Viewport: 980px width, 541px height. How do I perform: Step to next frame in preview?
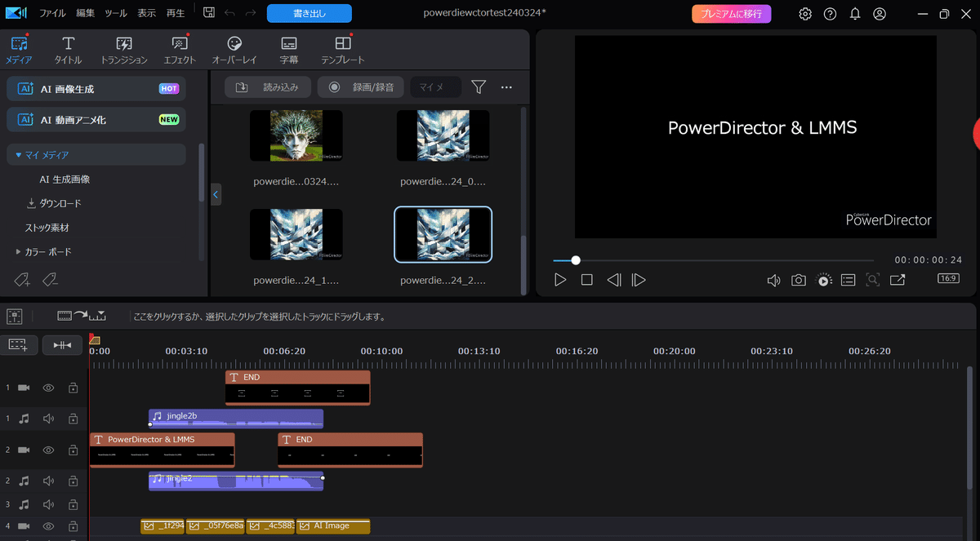coord(639,280)
